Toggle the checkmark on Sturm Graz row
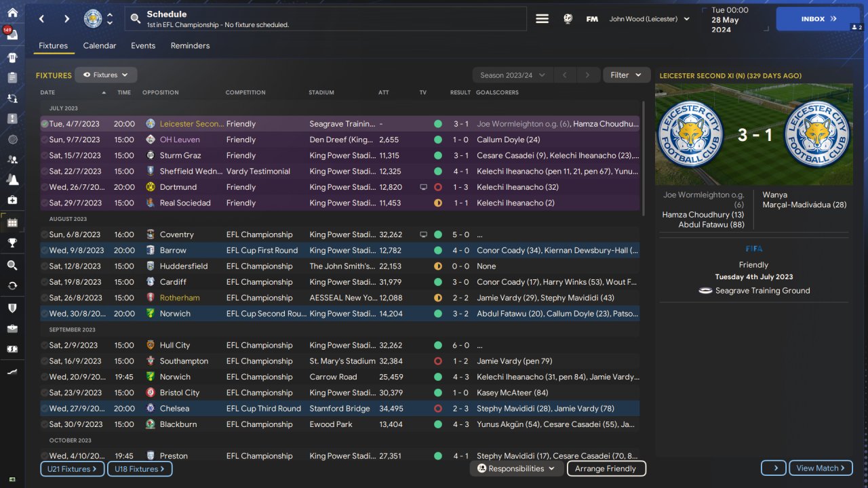Image resolution: width=868 pixels, height=488 pixels. [45, 155]
